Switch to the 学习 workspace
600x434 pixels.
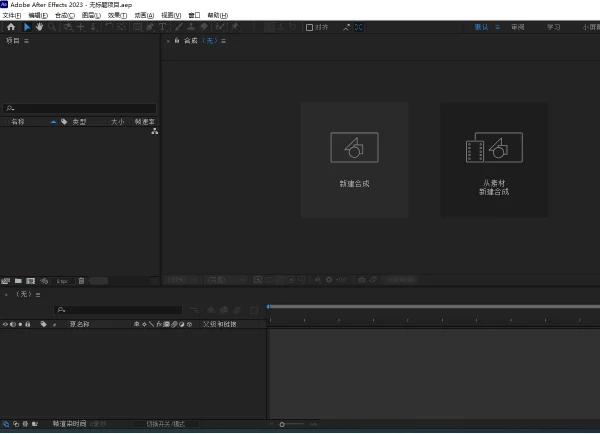click(x=553, y=27)
